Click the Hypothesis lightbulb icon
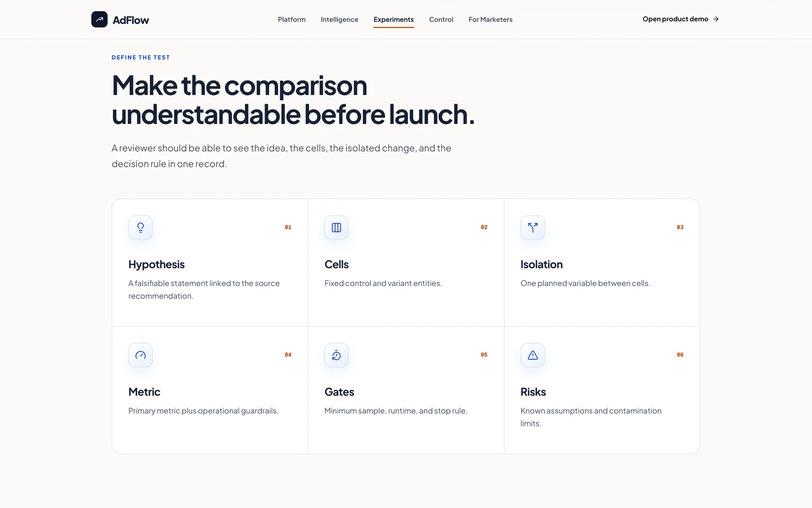The image size is (812, 508). click(141, 228)
